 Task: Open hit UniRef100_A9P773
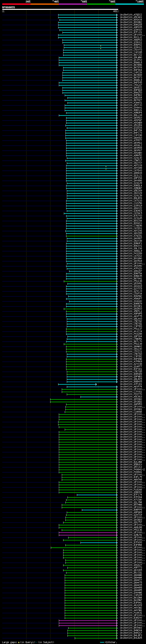[x=131, y=567]
